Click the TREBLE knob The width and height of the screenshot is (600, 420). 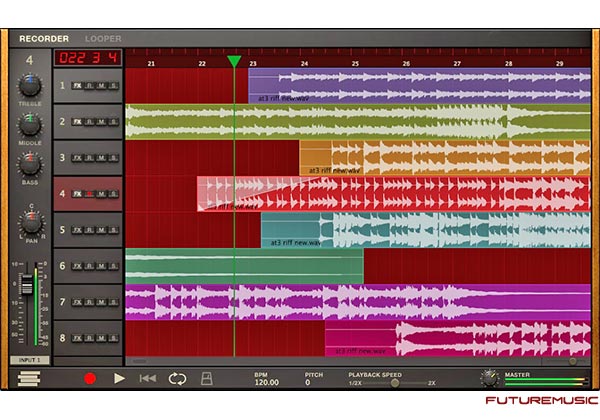pos(30,86)
